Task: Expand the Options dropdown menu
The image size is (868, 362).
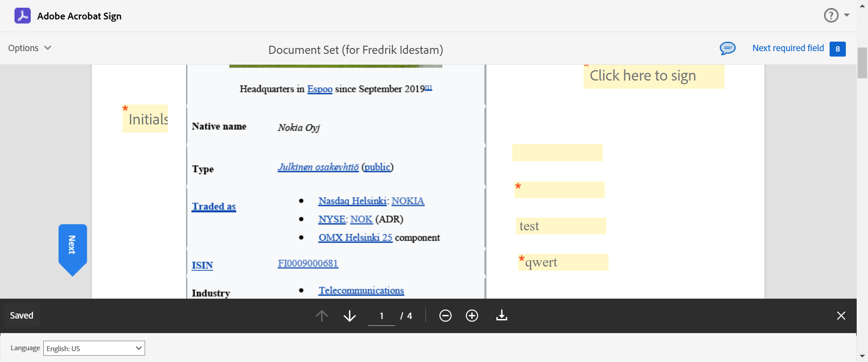Action: coord(29,48)
